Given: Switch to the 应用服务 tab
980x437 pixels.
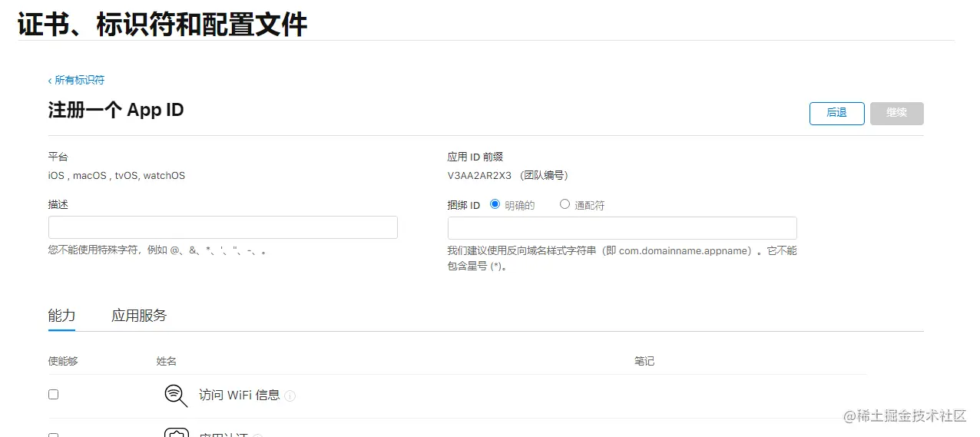Looking at the screenshot, I should pyautogui.click(x=139, y=316).
